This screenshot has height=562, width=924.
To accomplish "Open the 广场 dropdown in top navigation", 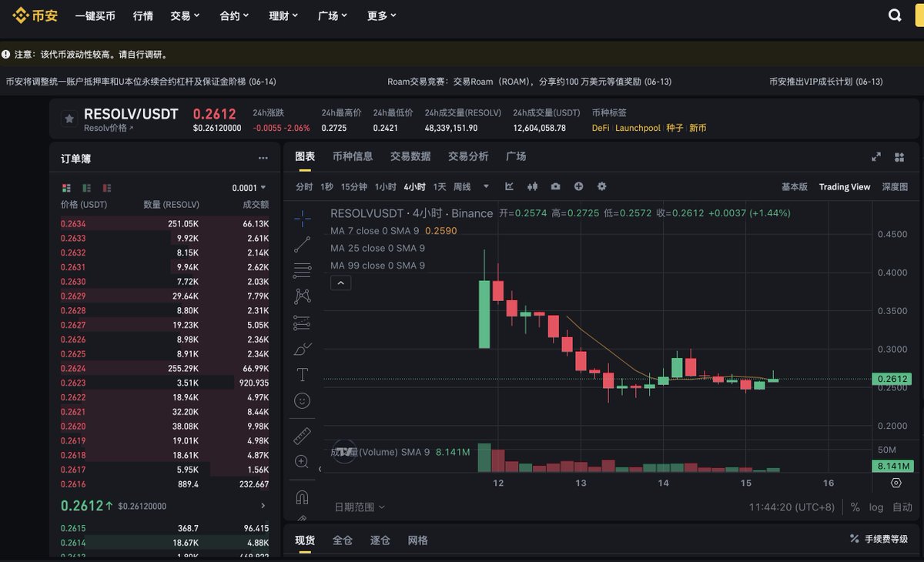I will pos(333,15).
